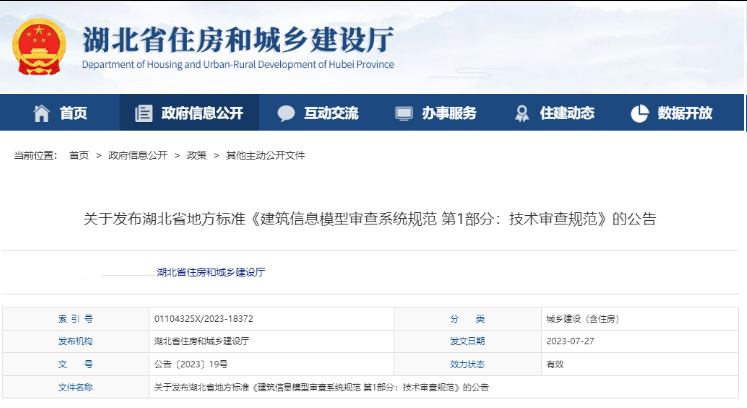Click the 发文日期 label cell
The height and width of the screenshot is (408, 747).
click(x=467, y=341)
